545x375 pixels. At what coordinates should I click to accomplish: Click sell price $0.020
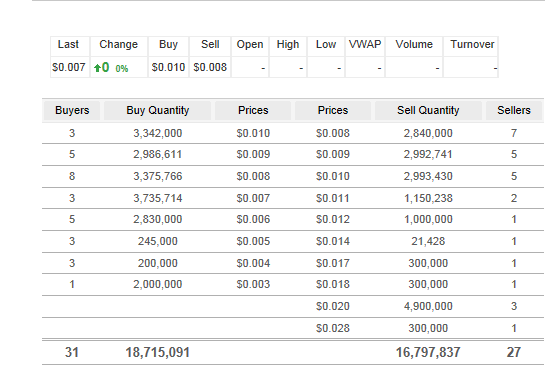pyautogui.click(x=333, y=307)
